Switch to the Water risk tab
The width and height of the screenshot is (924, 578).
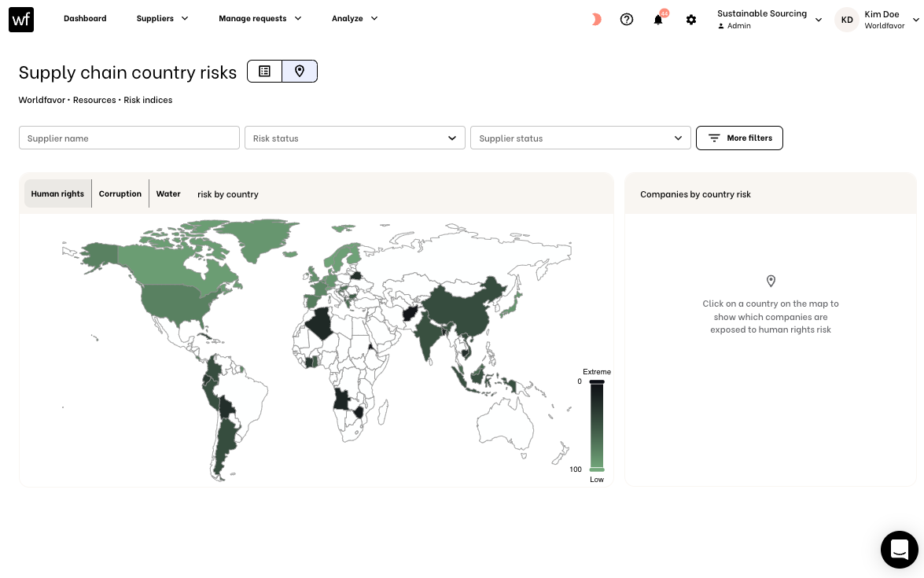pos(168,193)
